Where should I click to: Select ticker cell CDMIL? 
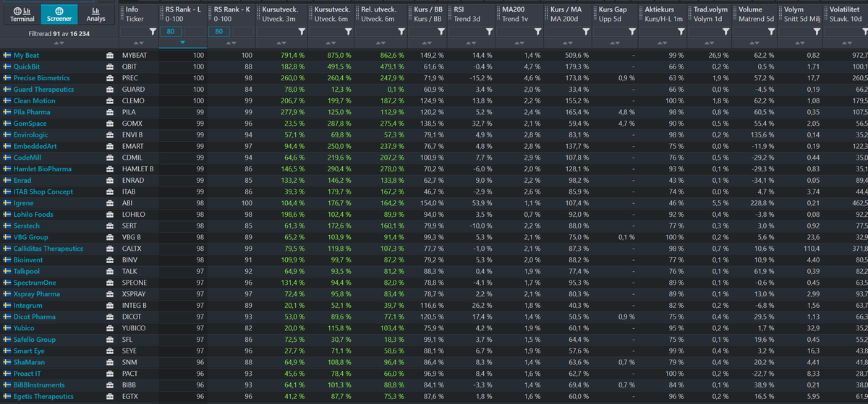(x=132, y=158)
